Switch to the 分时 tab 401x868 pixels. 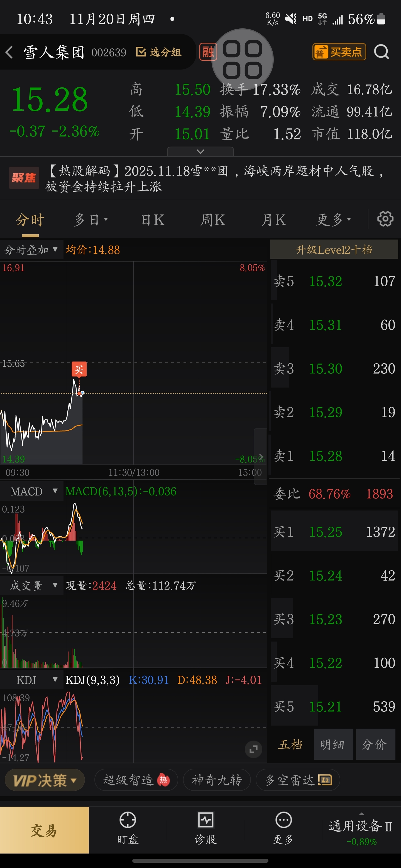point(30,220)
